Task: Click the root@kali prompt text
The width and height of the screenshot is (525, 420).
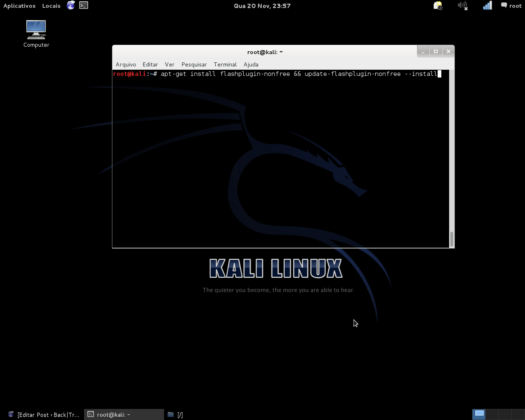Action: tap(130, 74)
